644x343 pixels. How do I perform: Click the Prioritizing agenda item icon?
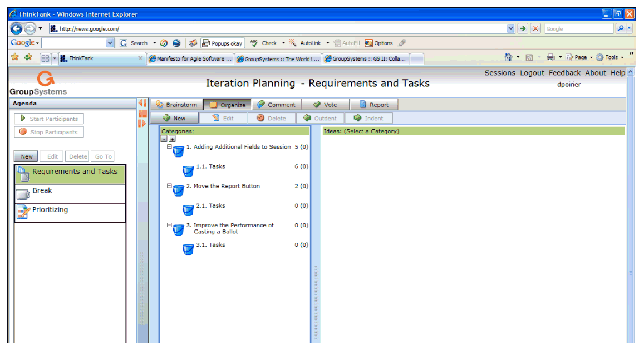23,212
